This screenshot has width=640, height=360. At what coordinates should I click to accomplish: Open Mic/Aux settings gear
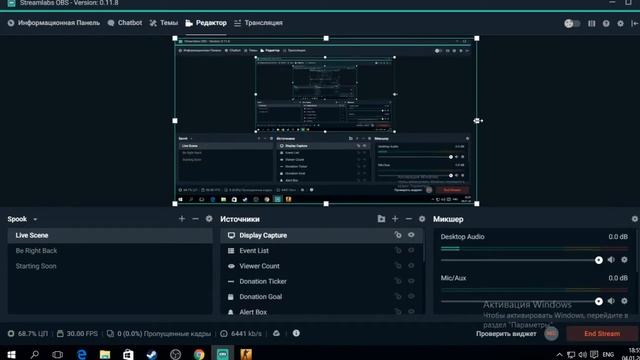(624, 301)
